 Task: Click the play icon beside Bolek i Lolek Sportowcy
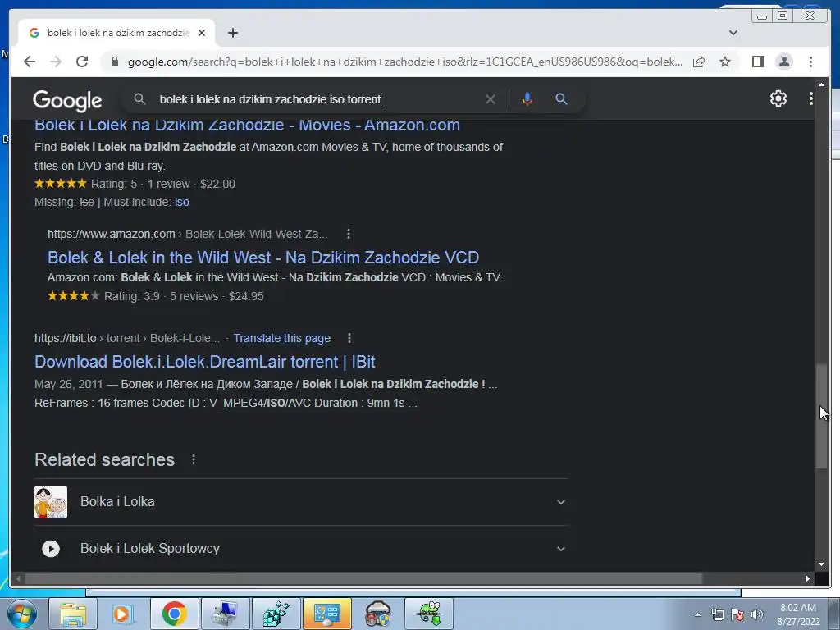coord(51,549)
